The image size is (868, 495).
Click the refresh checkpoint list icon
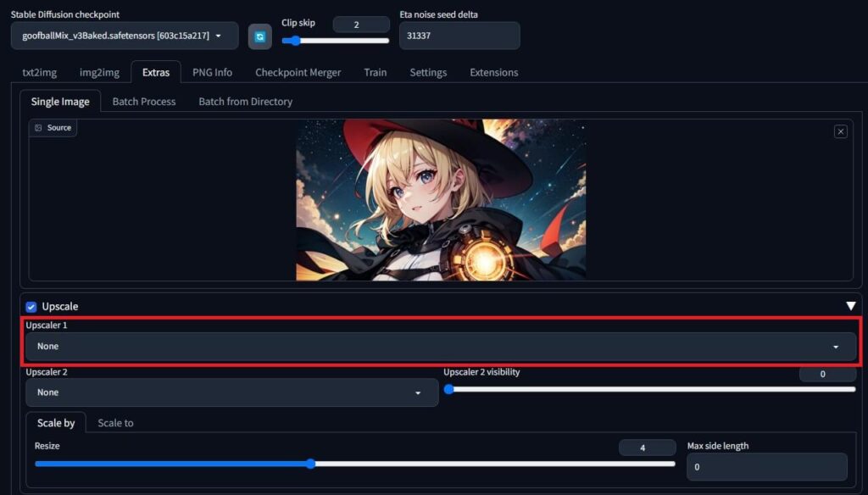point(259,36)
